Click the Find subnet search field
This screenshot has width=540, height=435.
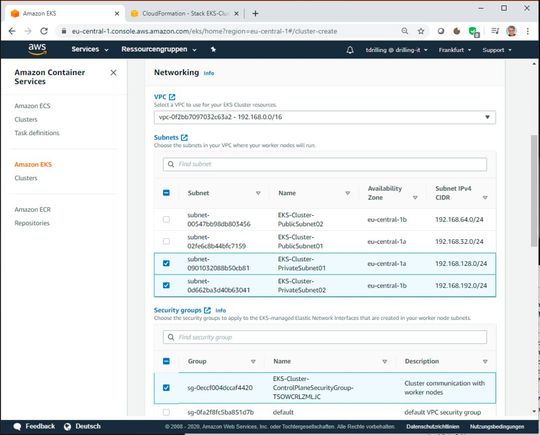coord(325,164)
